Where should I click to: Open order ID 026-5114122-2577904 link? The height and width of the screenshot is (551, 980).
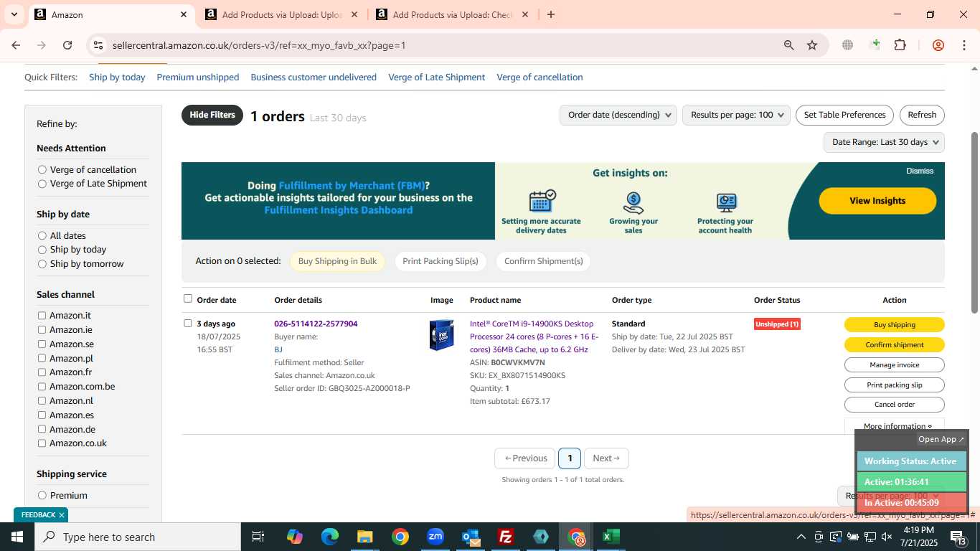click(x=316, y=324)
